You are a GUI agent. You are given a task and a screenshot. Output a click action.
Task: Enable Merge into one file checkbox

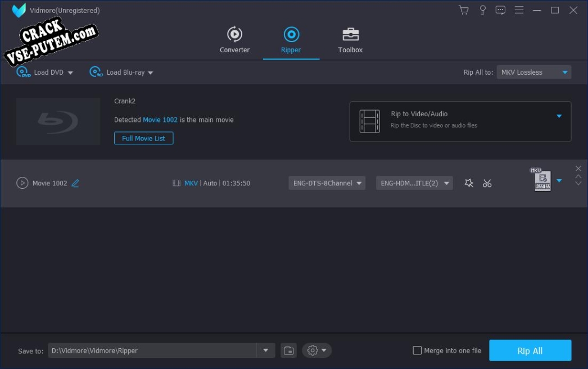point(417,350)
